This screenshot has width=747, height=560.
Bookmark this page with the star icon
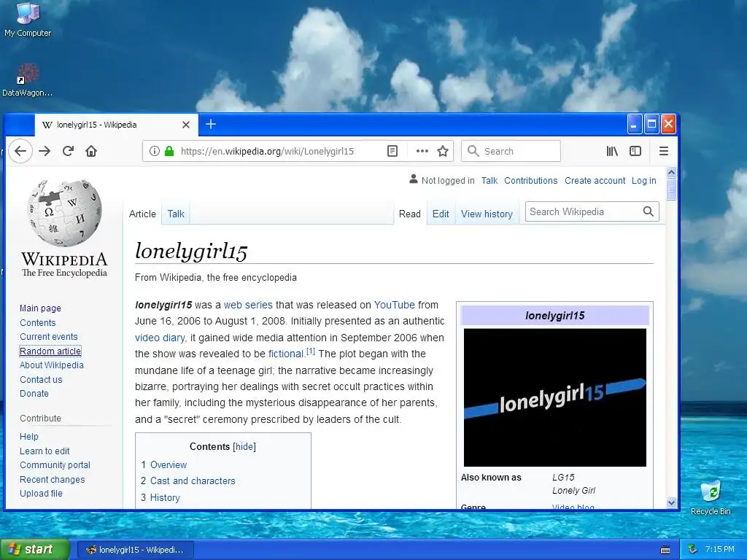coord(443,152)
